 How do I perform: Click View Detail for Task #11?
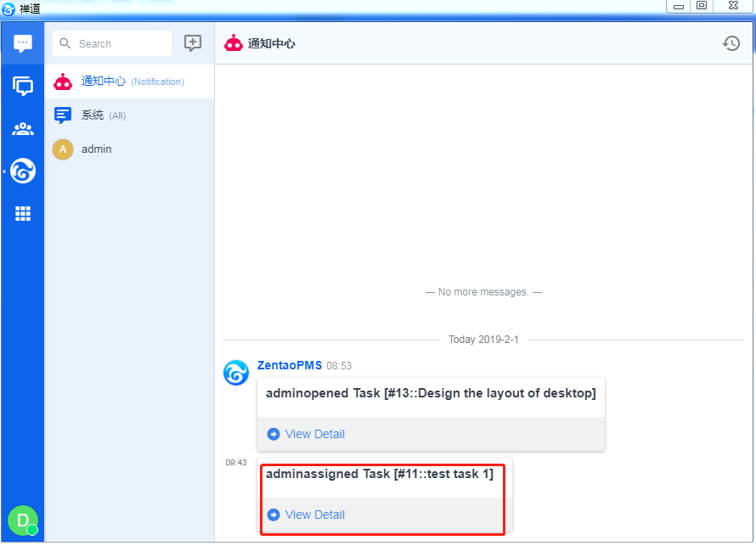pos(314,515)
